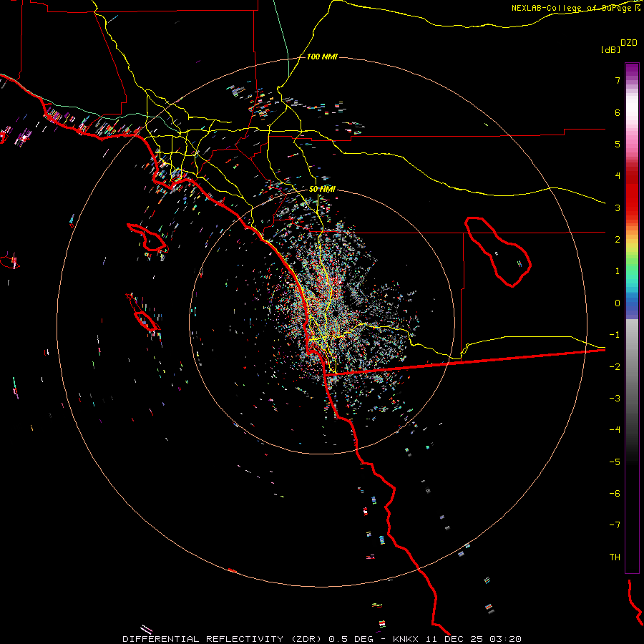This screenshot has width=644, height=644.
Task: Click the Salton Sea outline east of radar
Action: coord(498,252)
